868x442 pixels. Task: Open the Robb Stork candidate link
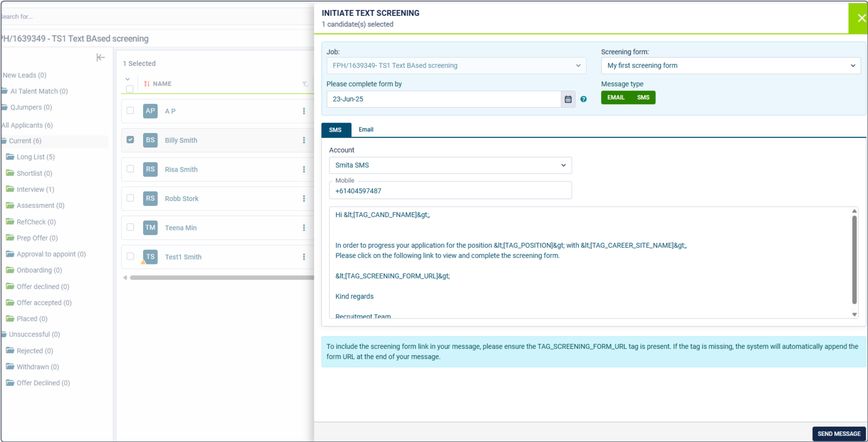coord(181,198)
